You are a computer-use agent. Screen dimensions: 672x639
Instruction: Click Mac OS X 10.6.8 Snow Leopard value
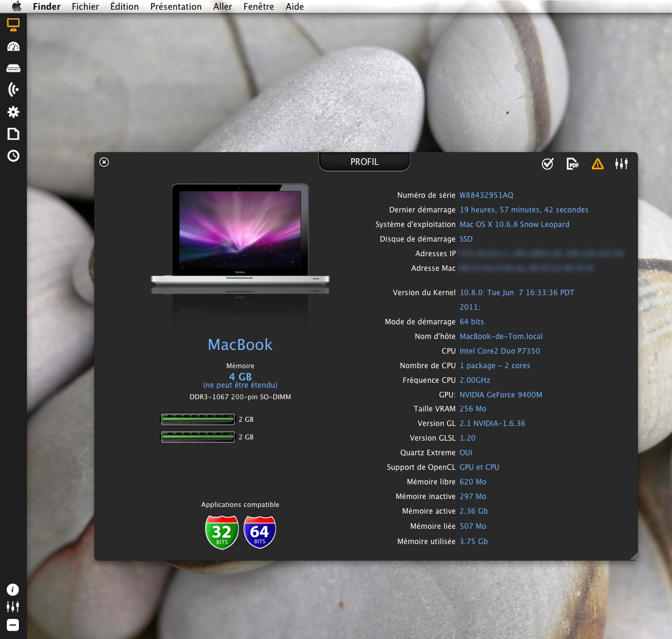tap(514, 224)
